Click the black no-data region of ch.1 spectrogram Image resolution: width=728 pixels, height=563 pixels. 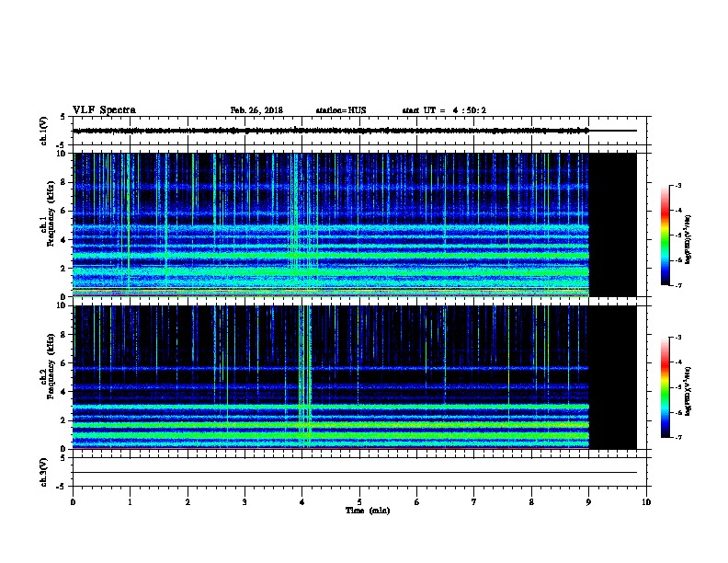click(613, 224)
